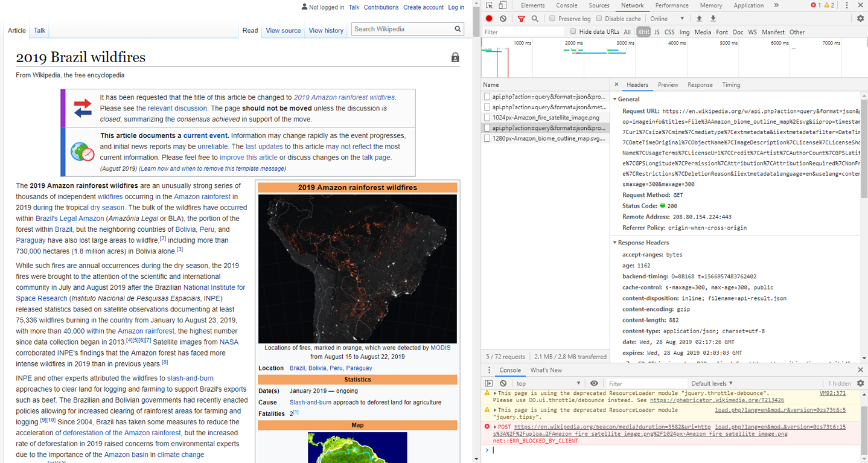Activate the inspect element picker icon
This screenshot has width=868, height=463.
490,5
